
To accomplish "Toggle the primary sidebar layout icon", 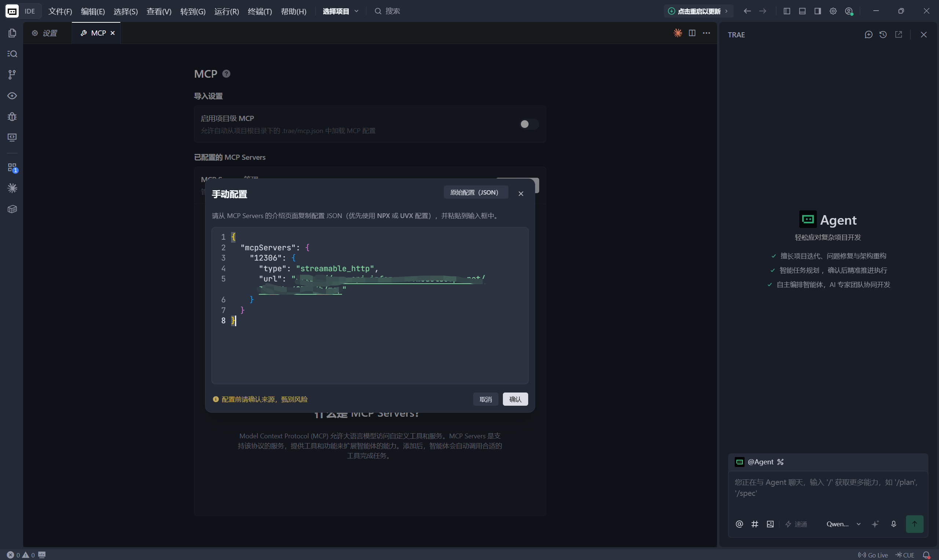I will (787, 11).
